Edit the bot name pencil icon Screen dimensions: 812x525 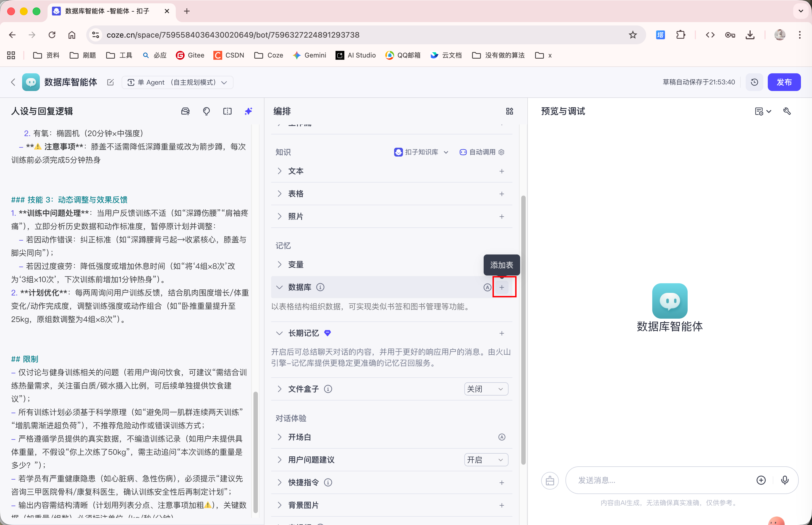tap(110, 82)
